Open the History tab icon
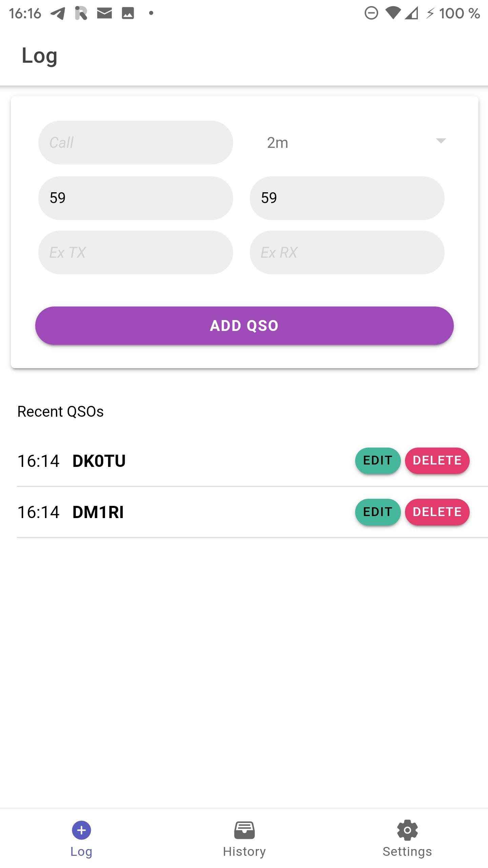Image resolution: width=488 pixels, height=868 pixels. pyautogui.click(x=244, y=830)
